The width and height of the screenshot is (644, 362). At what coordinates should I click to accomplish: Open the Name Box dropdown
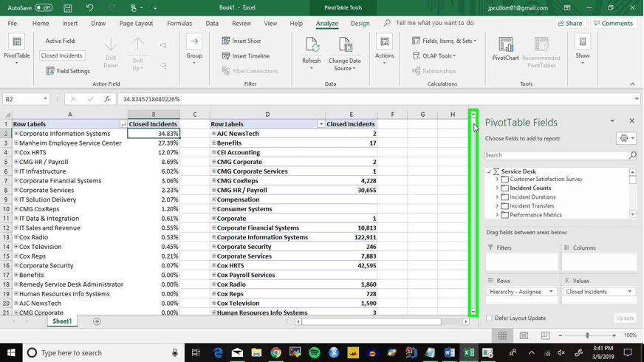(45, 99)
